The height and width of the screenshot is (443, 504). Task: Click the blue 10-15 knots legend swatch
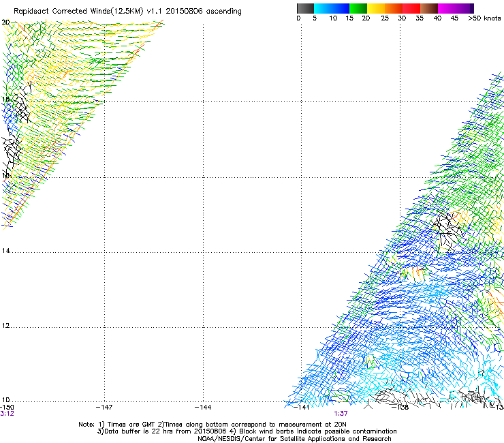pos(341,8)
